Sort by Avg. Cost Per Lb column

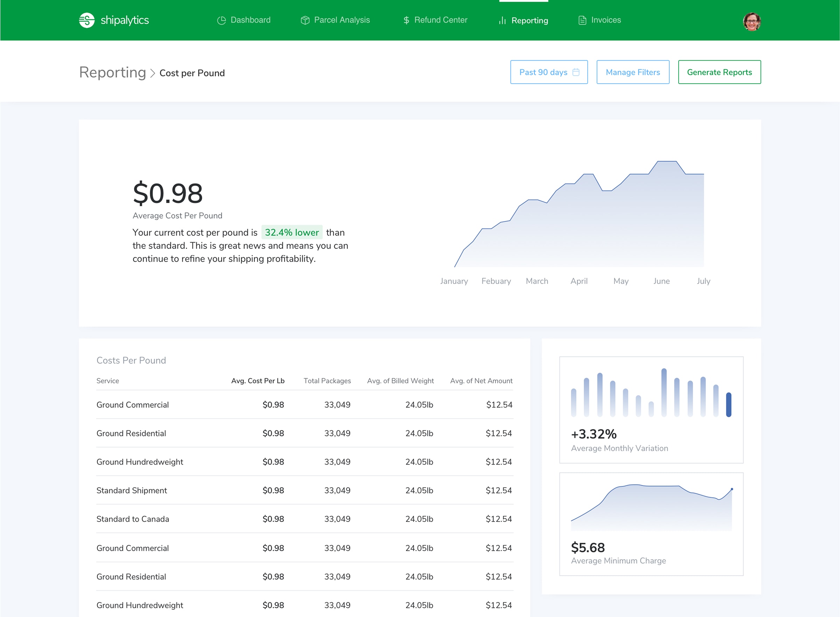(258, 381)
